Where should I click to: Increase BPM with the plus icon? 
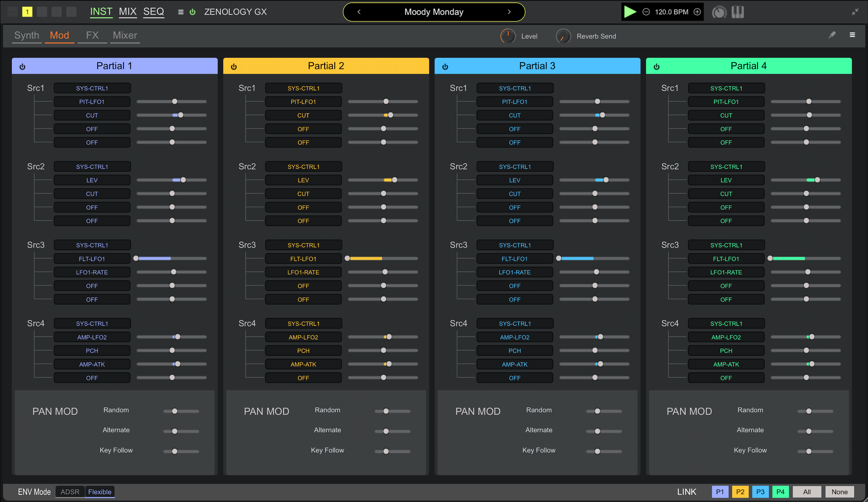click(697, 12)
